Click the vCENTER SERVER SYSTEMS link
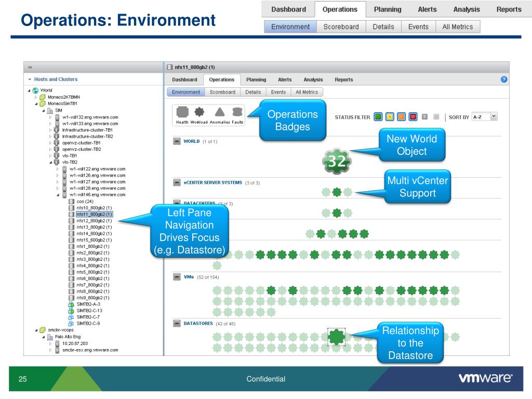Screen dimensions: 532x399 coord(212,182)
